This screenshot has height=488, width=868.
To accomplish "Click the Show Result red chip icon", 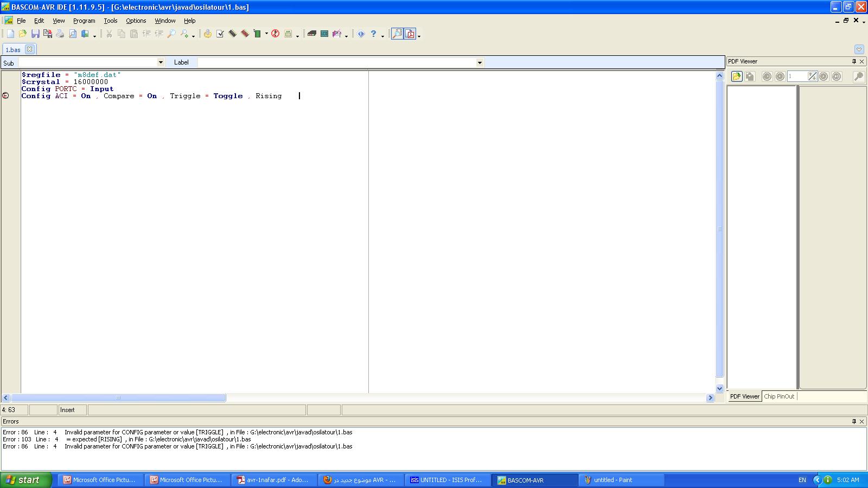I will (x=245, y=34).
